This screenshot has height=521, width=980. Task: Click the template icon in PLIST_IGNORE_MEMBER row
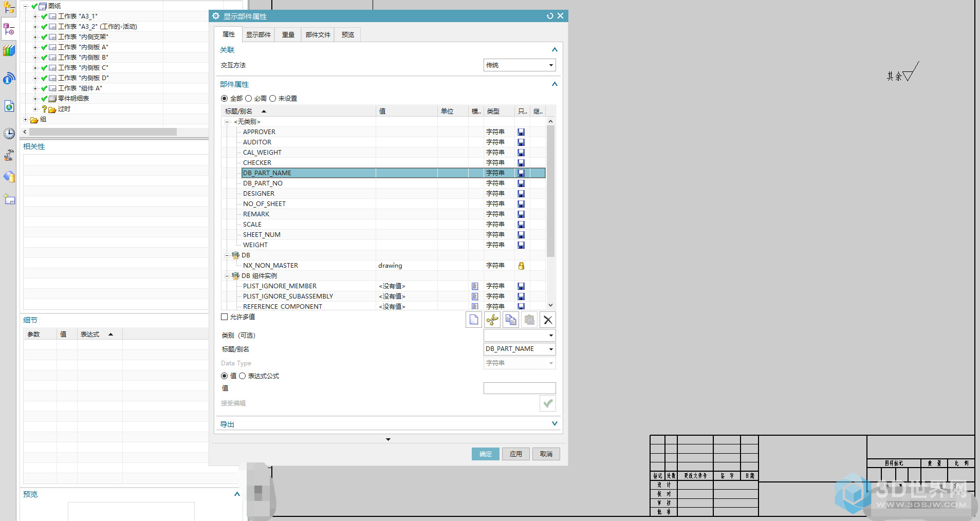coord(475,286)
